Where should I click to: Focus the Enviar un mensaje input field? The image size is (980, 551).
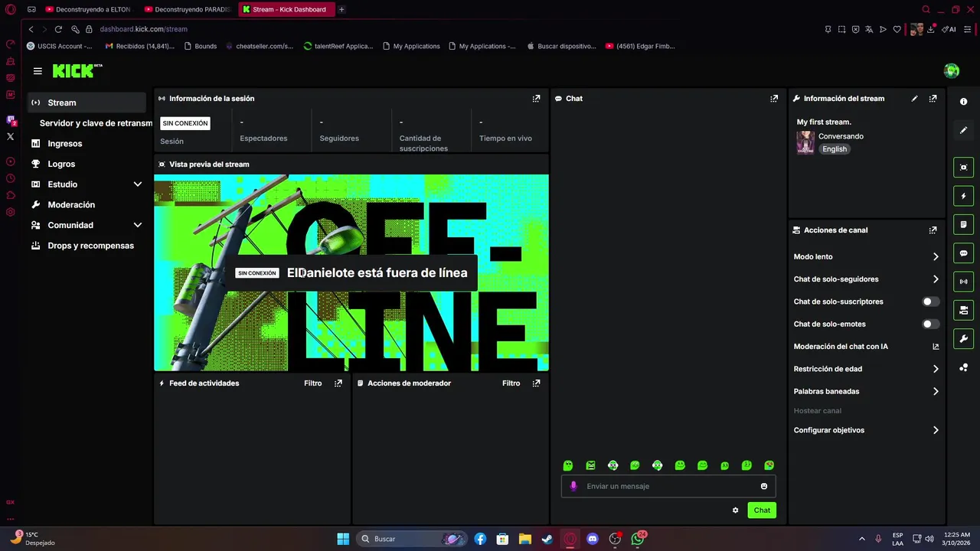click(x=668, y=486)
